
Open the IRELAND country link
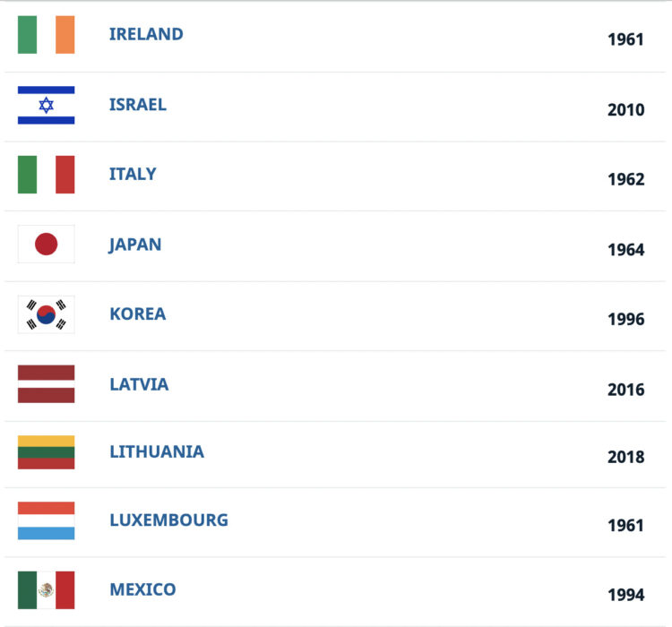pyautogui.click(x=146, y=34)
